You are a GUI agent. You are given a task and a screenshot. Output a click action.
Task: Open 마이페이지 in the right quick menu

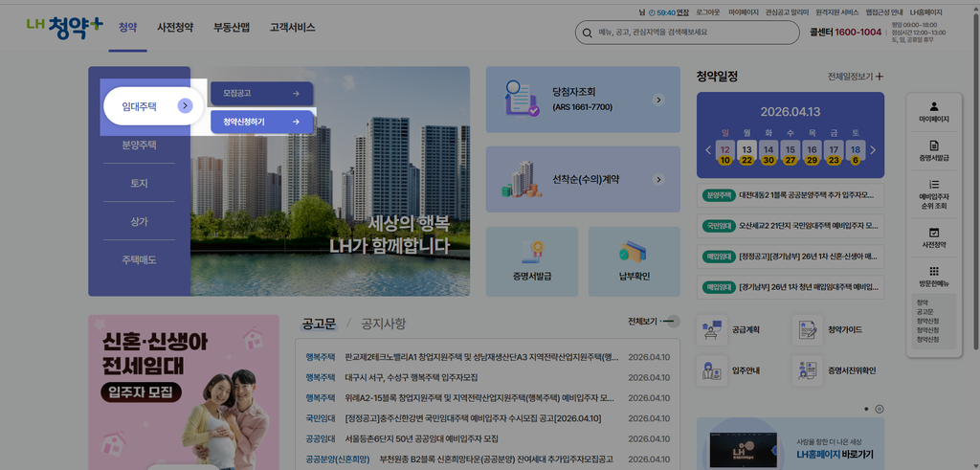[934, 112]
